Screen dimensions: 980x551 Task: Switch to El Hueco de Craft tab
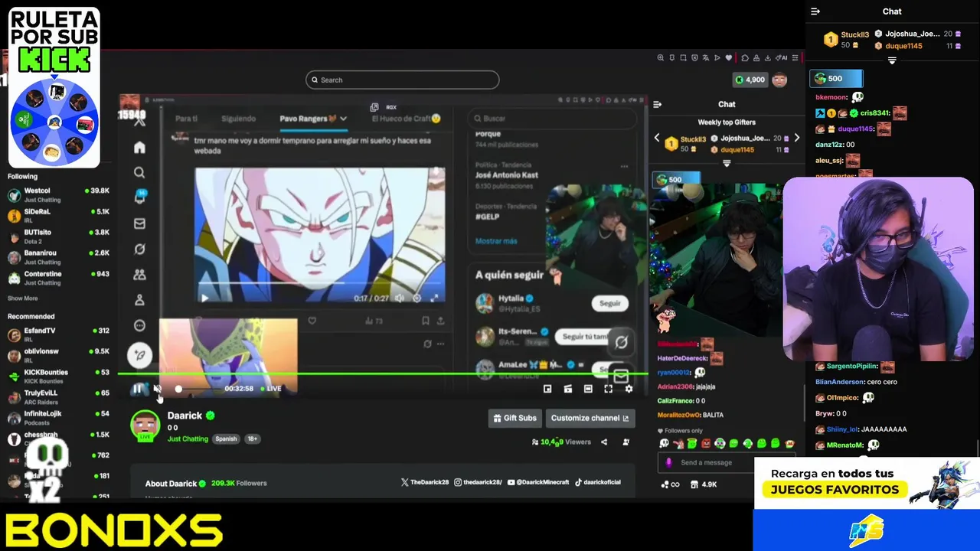[x=406, y=119]
